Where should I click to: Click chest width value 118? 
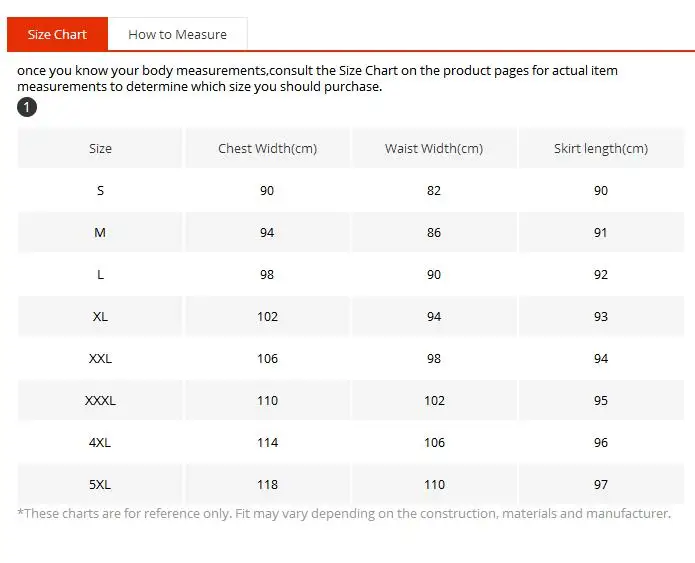pos(267,484)
